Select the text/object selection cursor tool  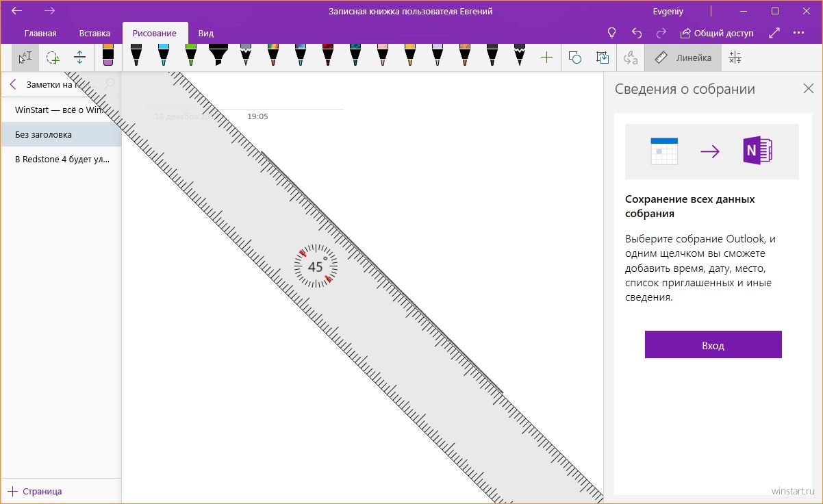[x=25, y=58]
